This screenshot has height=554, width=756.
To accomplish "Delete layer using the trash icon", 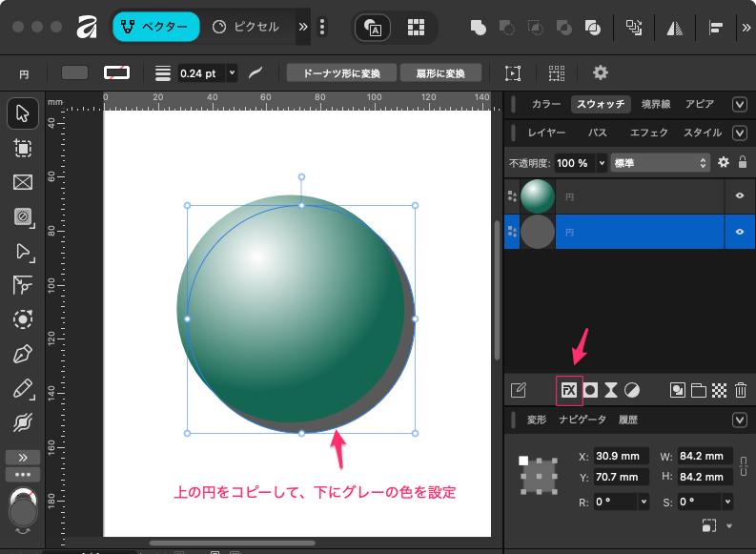I will (x=741, y=390).
